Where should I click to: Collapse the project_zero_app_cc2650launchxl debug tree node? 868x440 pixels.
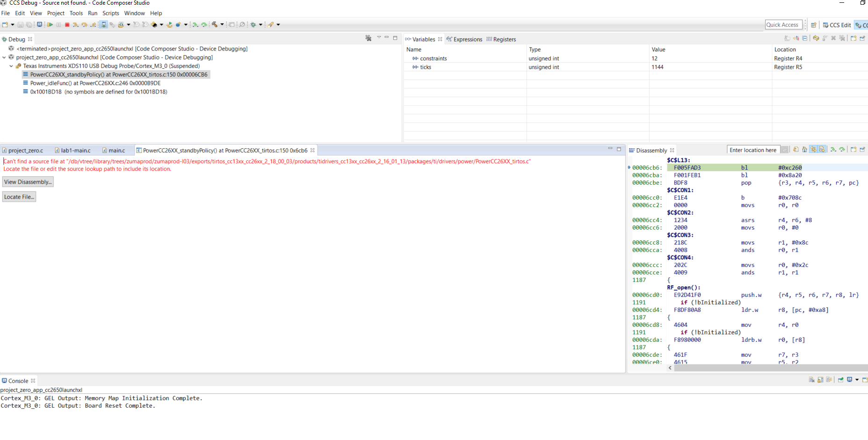point(4,58)
